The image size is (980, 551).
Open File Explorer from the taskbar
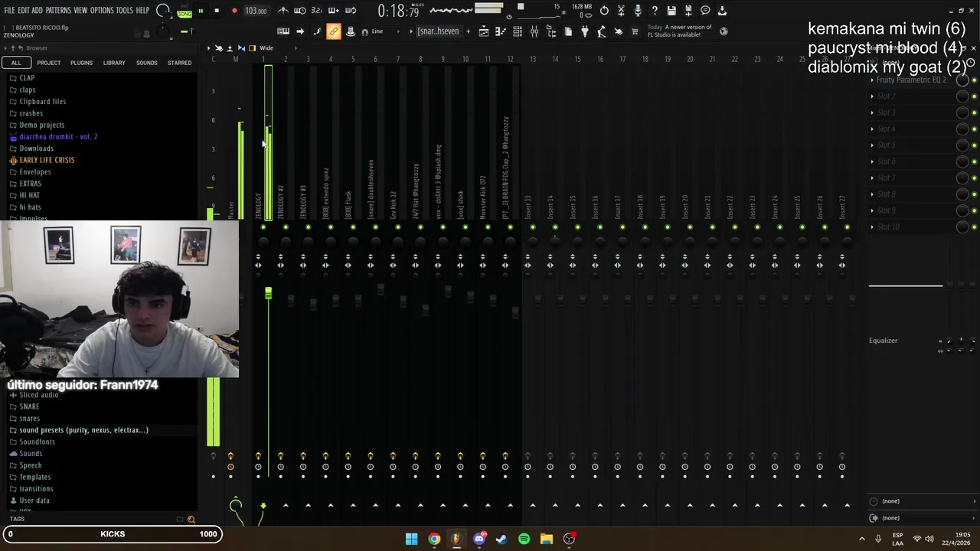point(546,539)
